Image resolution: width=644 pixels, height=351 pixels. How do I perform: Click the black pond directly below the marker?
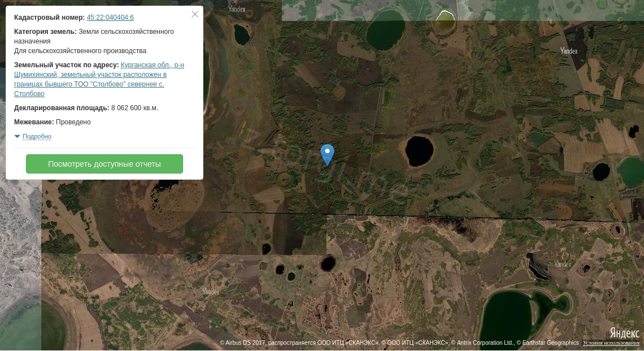[x=328, y=263]
